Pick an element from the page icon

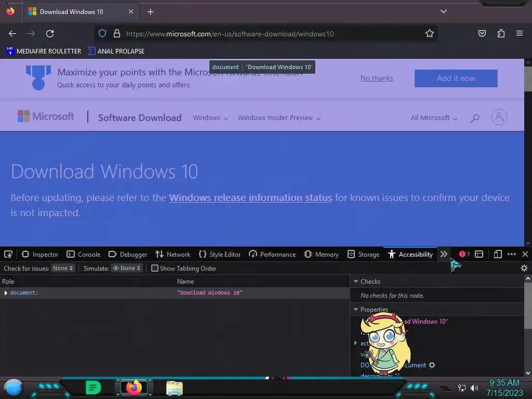pyautogui.click(x=8, y=254)
